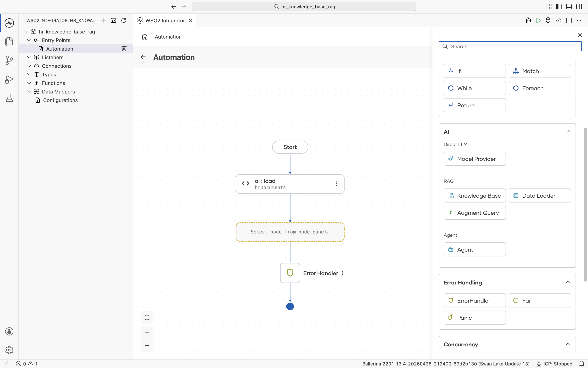Add an Augment Query node
Screen dimensions: 588x368
point(474,213)
